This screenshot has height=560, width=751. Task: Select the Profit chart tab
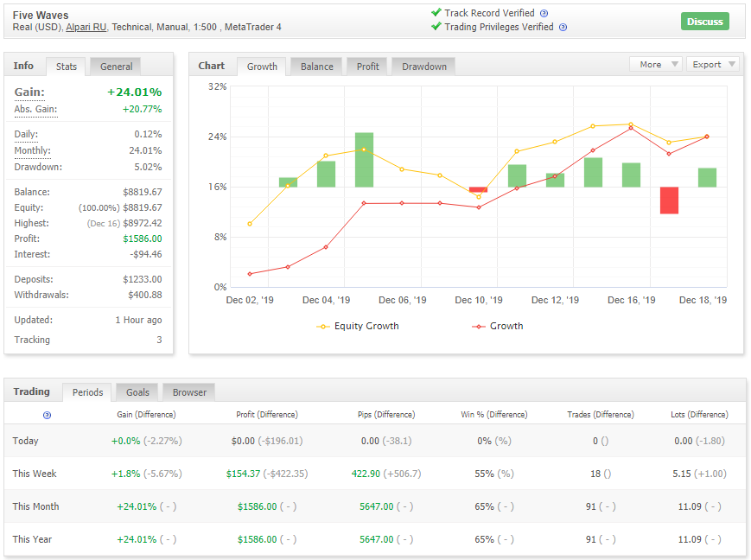pyautogui.click(x=367, y=67)
